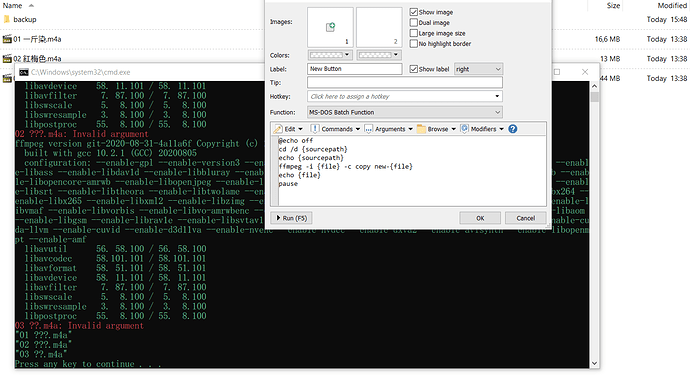Enable No highlight border checkbox
This screenshot has height=377, width=690.
[x=414, y=44]
